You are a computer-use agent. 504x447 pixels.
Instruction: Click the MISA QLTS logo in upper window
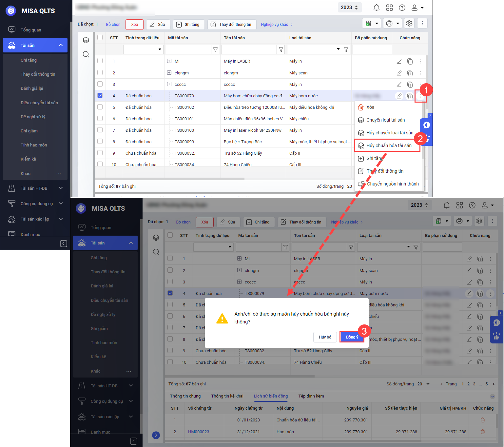pos(11,11)
